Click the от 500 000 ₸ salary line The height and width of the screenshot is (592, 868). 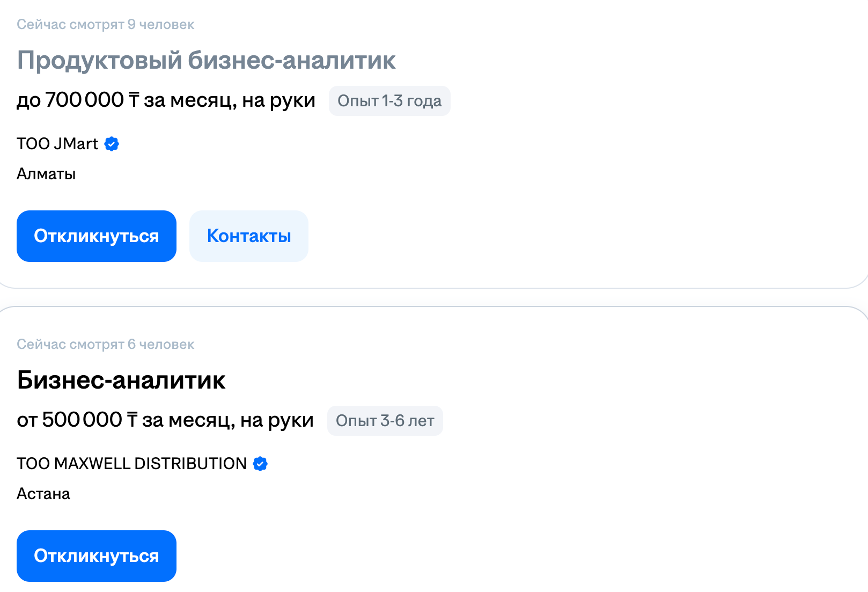[x=165, y=420]
